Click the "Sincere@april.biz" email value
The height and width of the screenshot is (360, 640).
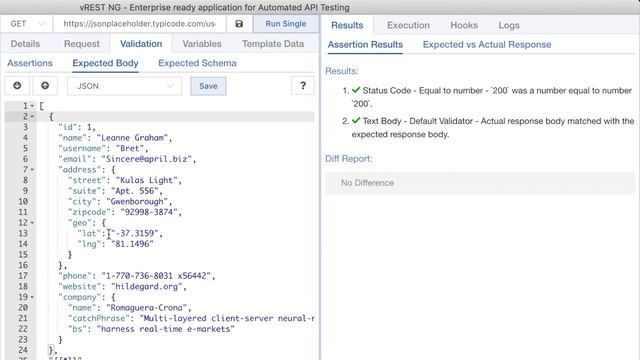click(x=147, y=159)
